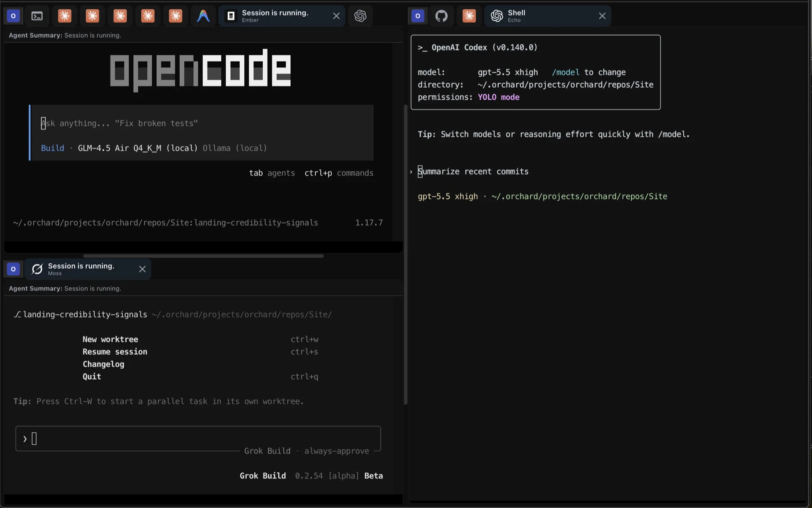
Task: Click the horizontal scrollbar under the opencode pane
Action: 203,256
